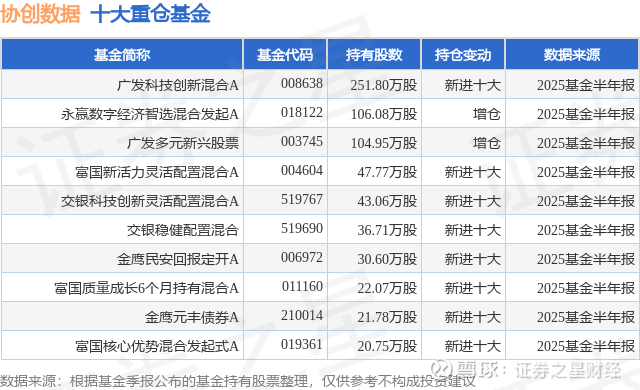Select 251.80万股 holdings cell
Viewport: 640px width, 390px height.
coord(384,85)
